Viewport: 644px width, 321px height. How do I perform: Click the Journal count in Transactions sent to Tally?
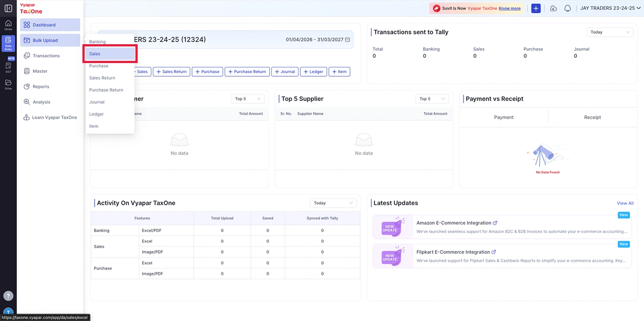575,56
